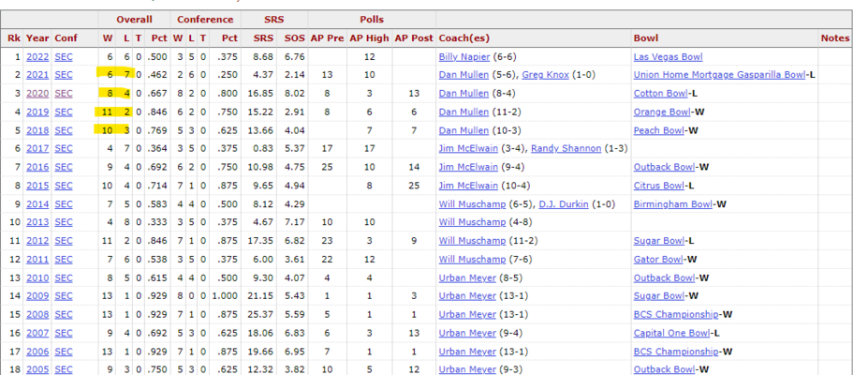The width and height of the screenshot is (868, 375).
Task: Open the 2022 season link
Action: tap(37, 56)
